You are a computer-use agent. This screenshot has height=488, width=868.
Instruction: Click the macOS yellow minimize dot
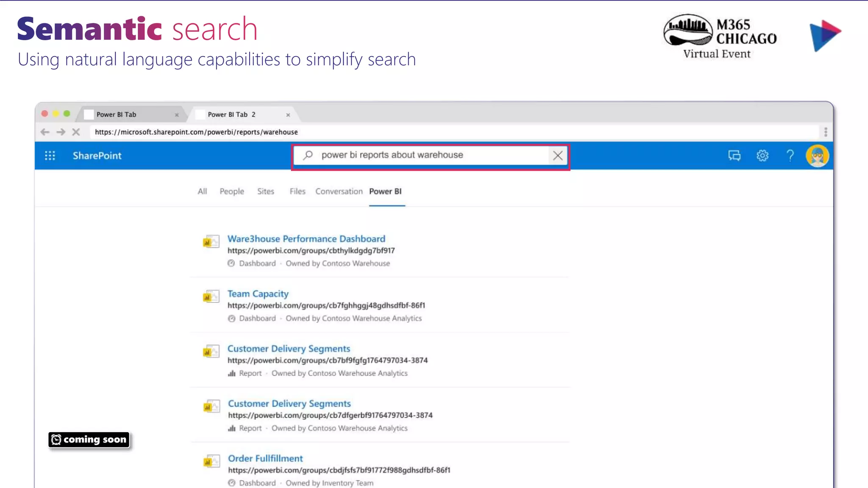[x=56, y=114]
